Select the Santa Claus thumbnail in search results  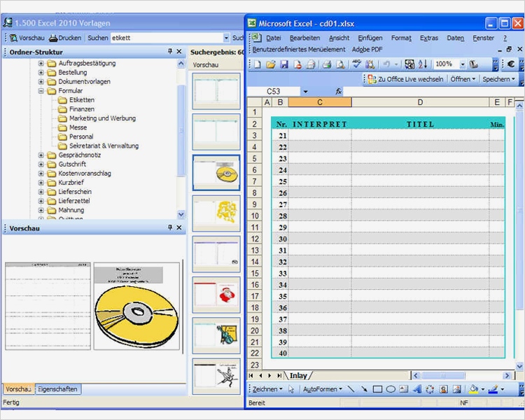click(216, 295)
